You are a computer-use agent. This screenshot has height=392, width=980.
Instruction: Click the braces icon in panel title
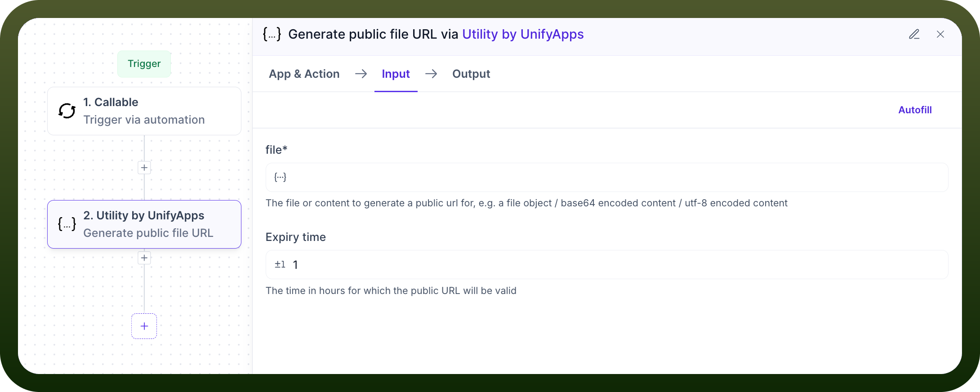tap(272, 34)
